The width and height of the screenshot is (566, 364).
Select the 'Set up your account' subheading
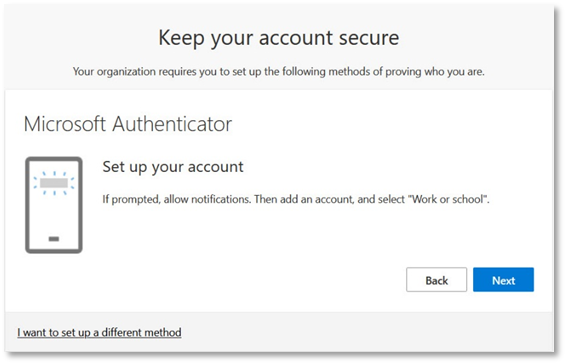click(x=173, y=167)
